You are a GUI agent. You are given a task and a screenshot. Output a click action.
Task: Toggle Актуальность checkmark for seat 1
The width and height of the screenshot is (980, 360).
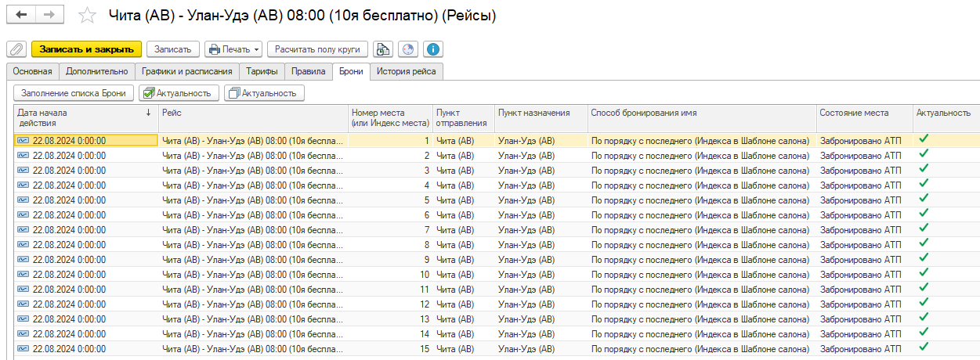[x=924, y=139]
